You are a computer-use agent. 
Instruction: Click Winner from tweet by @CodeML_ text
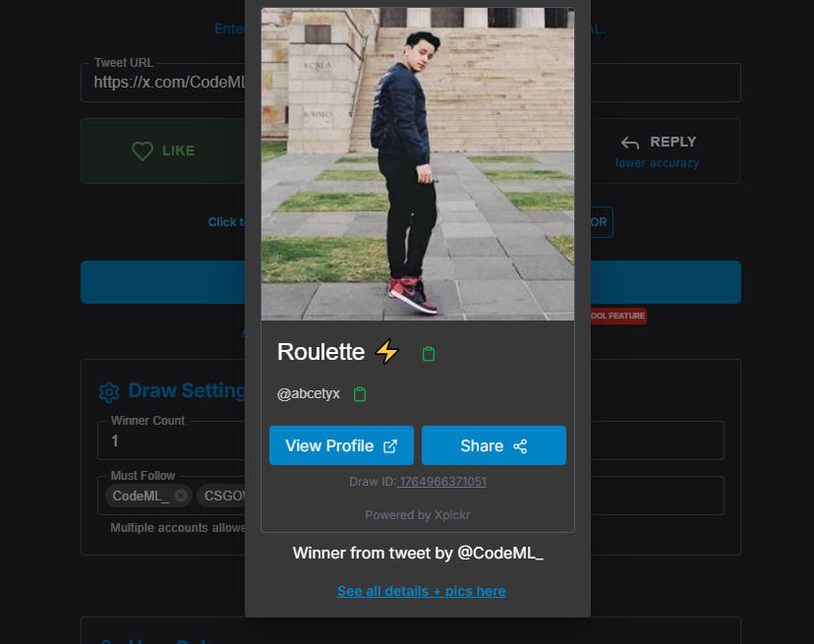(x=418, y=554)
